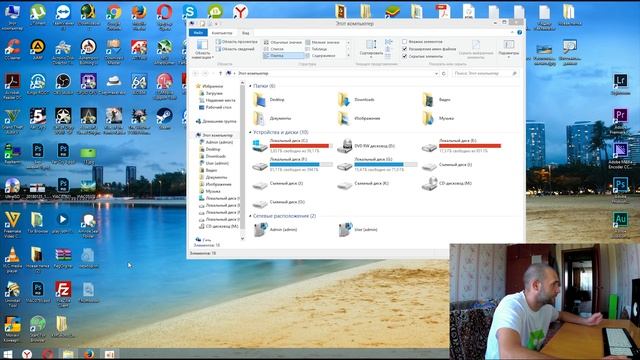Select the FileZilla Client desktop icon
The height and width of the screenshot is (360, 640).
(63, 294)
